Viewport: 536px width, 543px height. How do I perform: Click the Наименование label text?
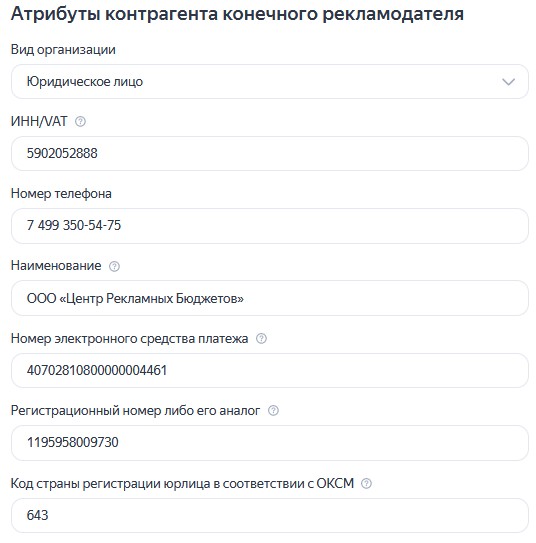click(56, 266)
